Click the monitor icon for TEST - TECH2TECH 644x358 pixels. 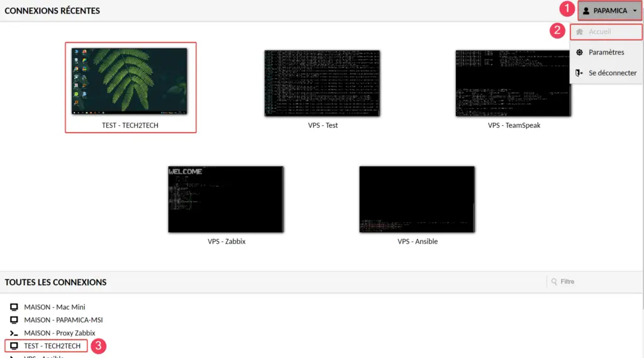14,346
